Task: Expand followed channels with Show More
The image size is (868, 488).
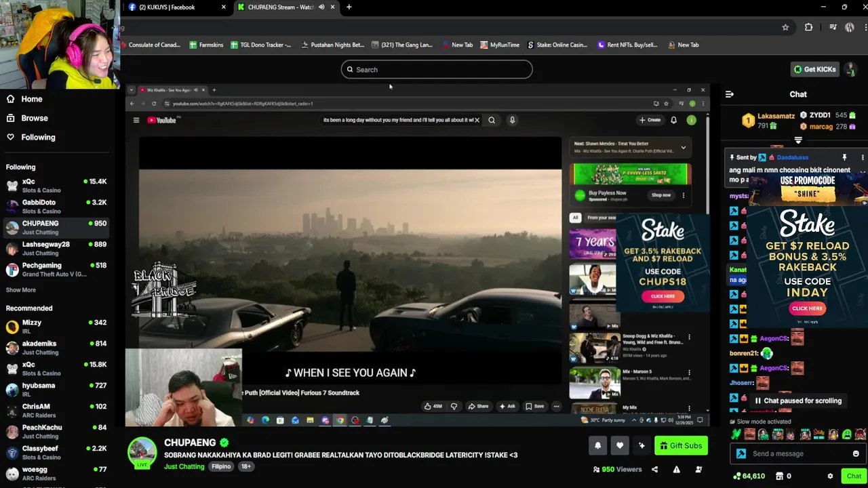Action: coord(21,290)
